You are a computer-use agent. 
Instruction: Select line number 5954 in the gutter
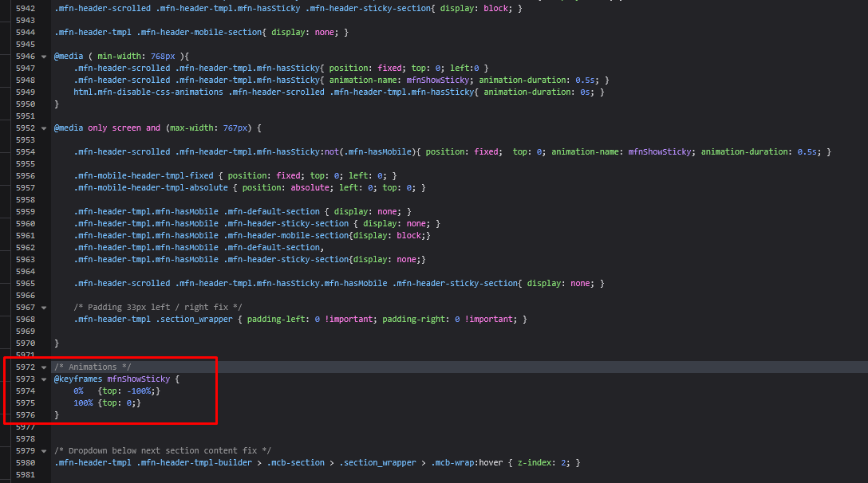tap(26, 151)
